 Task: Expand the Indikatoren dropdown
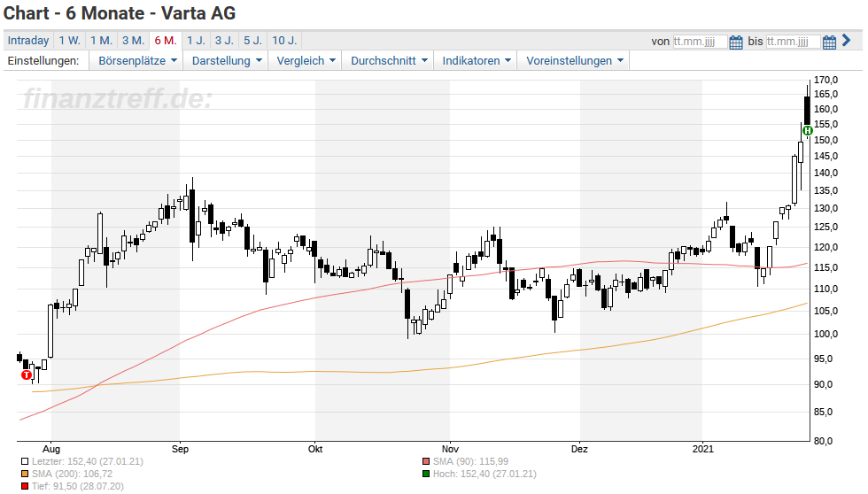(477, 61)
